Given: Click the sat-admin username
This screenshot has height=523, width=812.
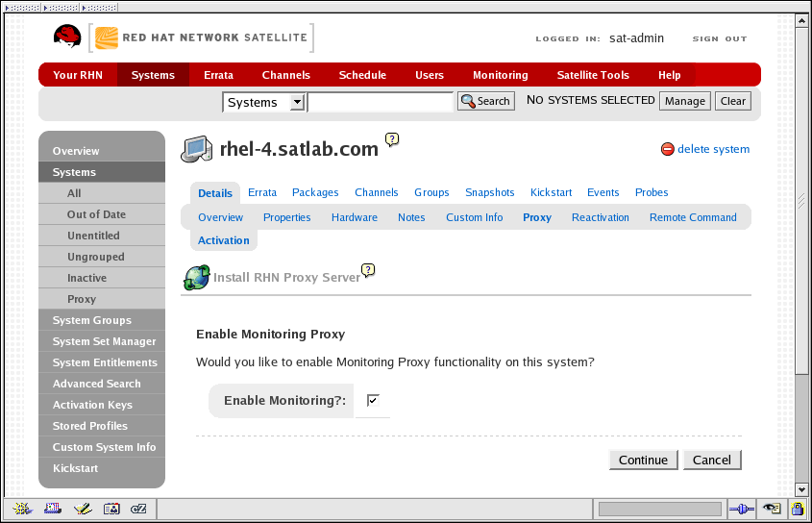Looking at the screenshot, I should 636,38.
